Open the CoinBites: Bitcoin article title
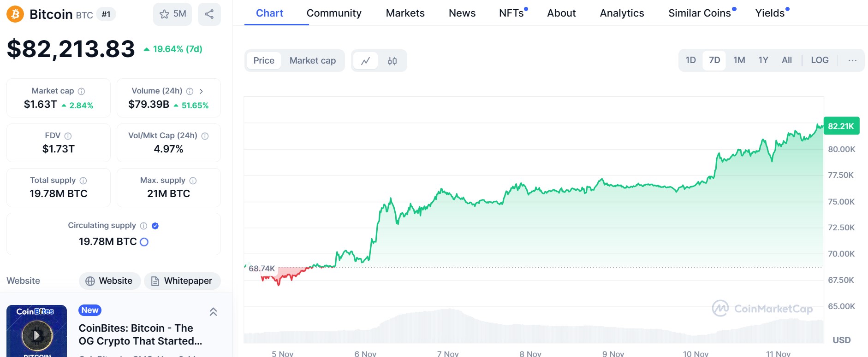868x357 pixels. [140, 334]
